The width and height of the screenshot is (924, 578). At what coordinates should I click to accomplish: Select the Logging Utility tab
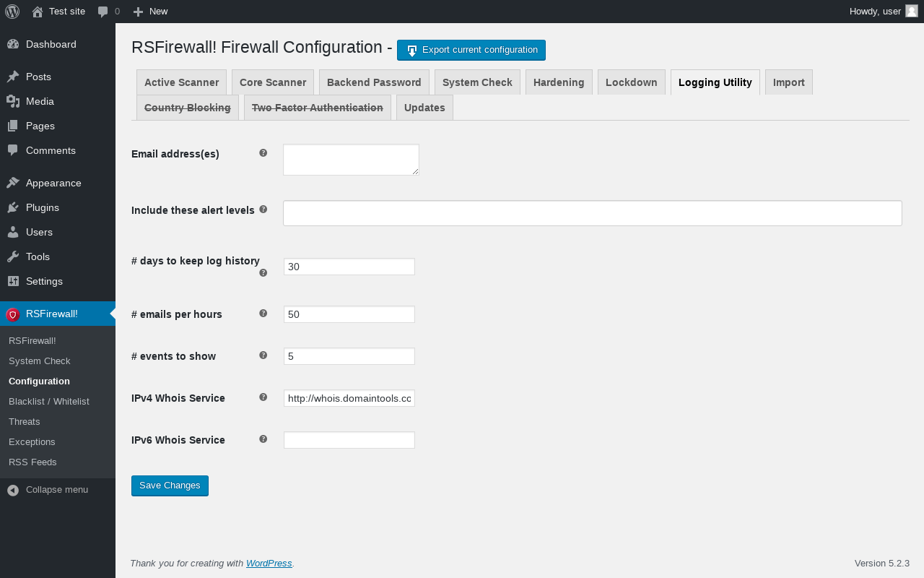pyautogui.click(x=715, y=82)
